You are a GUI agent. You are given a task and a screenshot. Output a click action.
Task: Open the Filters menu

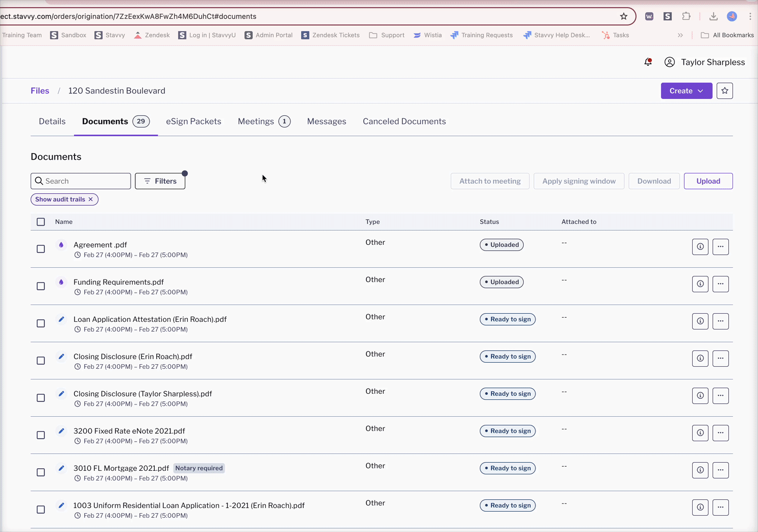tap(160, 181)
